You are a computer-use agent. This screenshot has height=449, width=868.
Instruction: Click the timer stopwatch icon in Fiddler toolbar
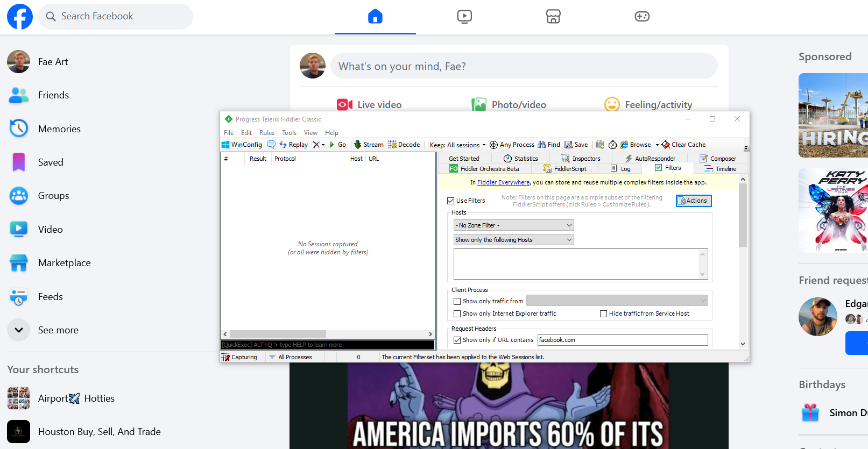pyautogui.click(x=612, y=145)
